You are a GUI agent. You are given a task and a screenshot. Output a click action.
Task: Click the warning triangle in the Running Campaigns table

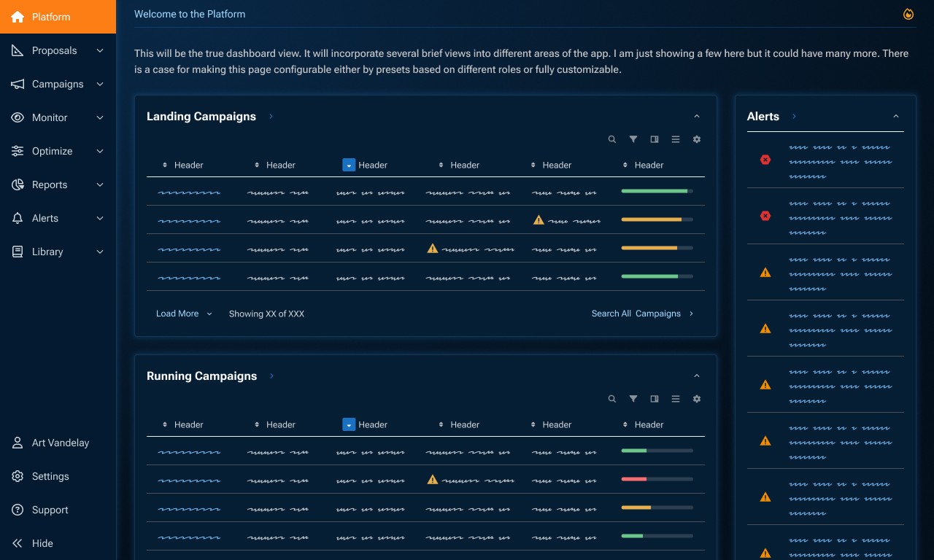coord(433,479)
